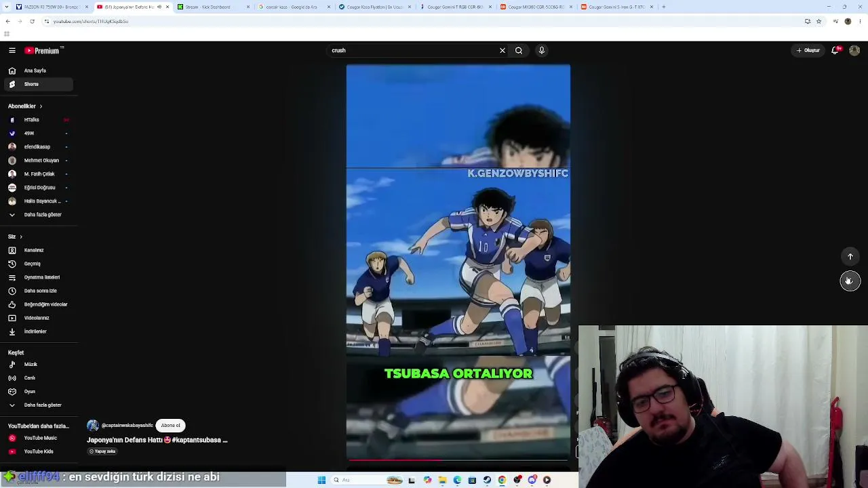Open the efendikasap subscription channel

(39, 147)
